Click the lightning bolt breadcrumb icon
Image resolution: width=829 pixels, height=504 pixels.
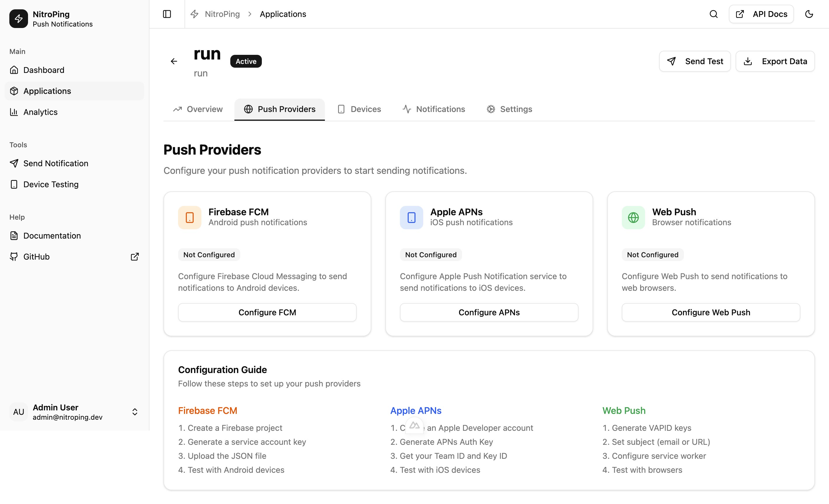pos(194,14)
